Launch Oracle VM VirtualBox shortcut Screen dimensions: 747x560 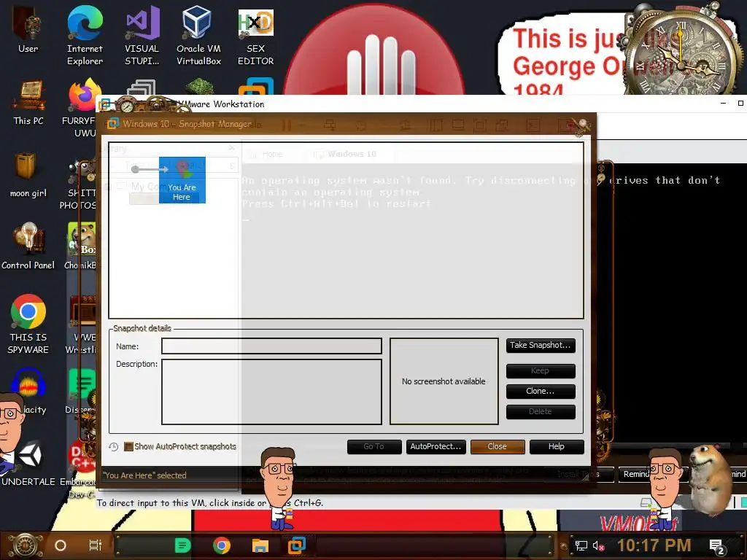(x=198, y=36)
